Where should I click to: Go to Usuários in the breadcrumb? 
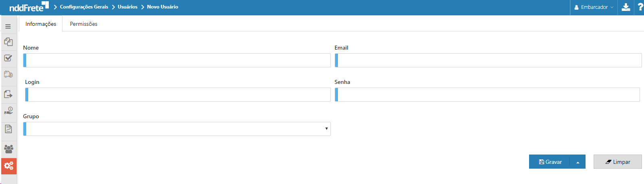(x=127, y=7)
